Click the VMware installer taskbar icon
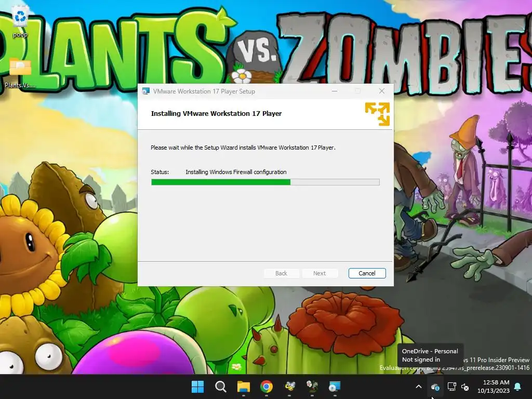The width and height of the screenshot is (532, 399). (335, 387)
